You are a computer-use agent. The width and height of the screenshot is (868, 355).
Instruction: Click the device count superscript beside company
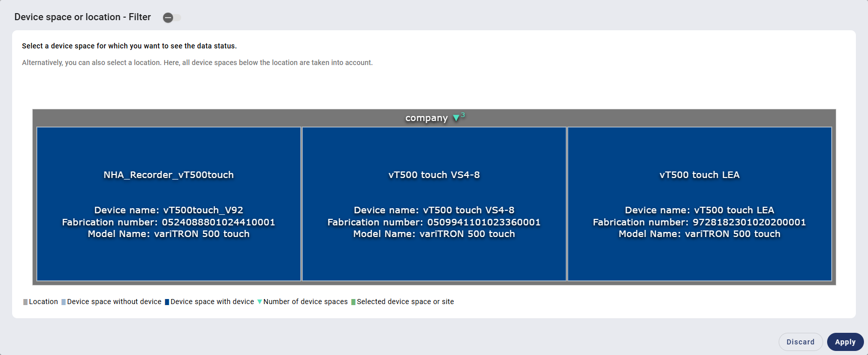click(x=463, y=115)
